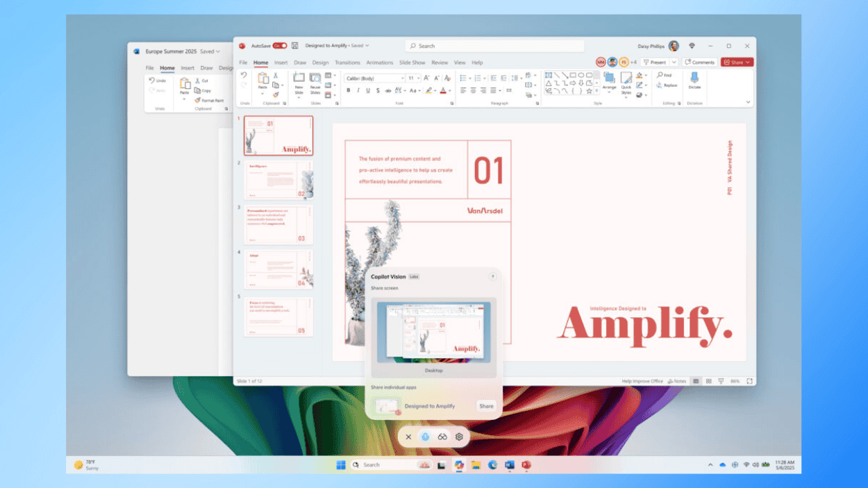Select the Desktop screen preview in Copilot Vision
The height and width of the screenshot is (488, 868).
click(433, 332)
